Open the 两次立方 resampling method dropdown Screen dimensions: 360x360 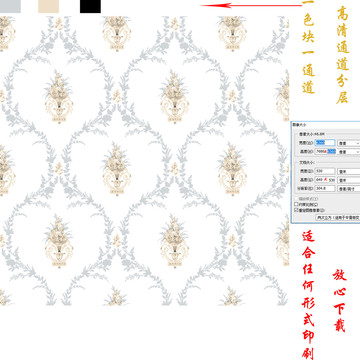[338, 218]
